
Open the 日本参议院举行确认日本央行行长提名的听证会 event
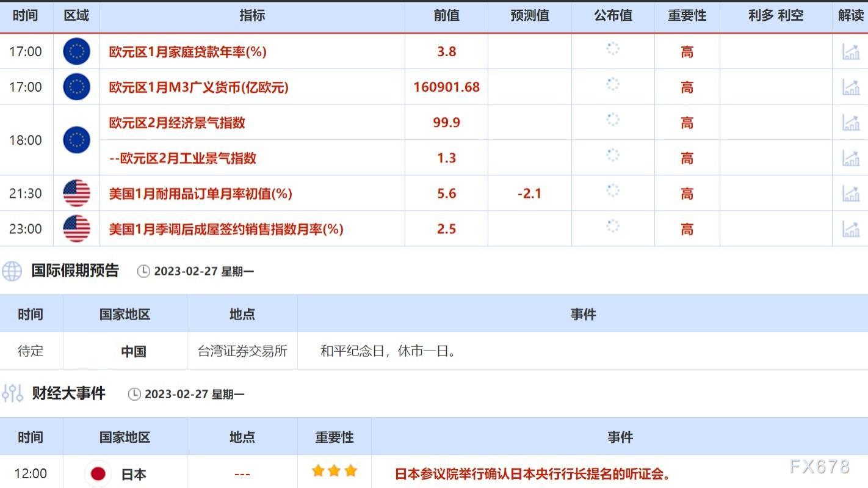pyautogui.click(x=533, y=474)
